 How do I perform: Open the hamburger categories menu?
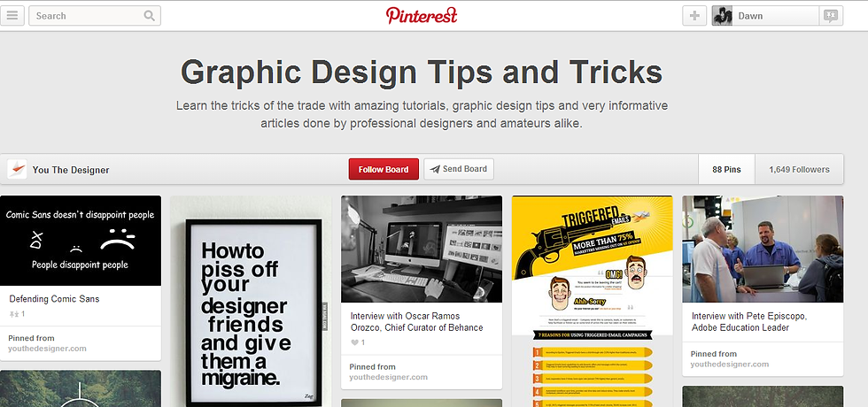point(12,16)
